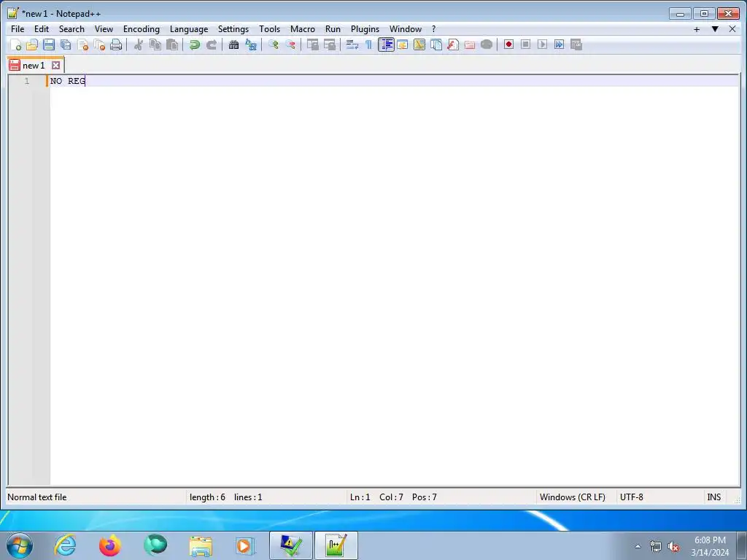Click the Playback macro icon
This screenshot has height=560, width=747.
tap(542, 44)
